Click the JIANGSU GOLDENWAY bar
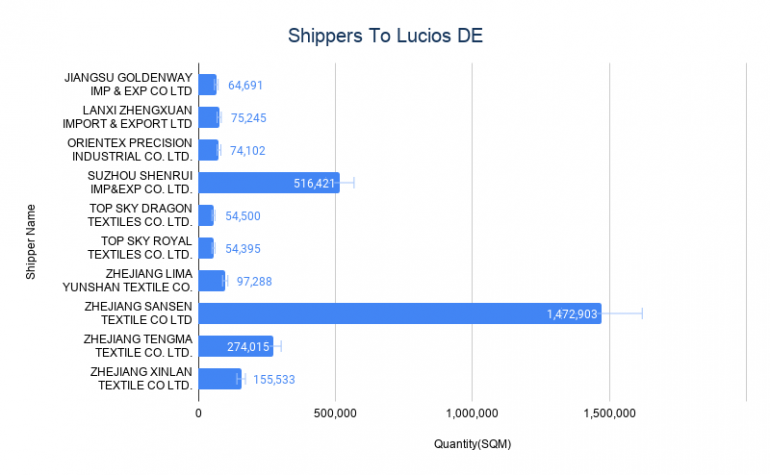This screenshot has width=770, height=475. (x=207, y=84)
